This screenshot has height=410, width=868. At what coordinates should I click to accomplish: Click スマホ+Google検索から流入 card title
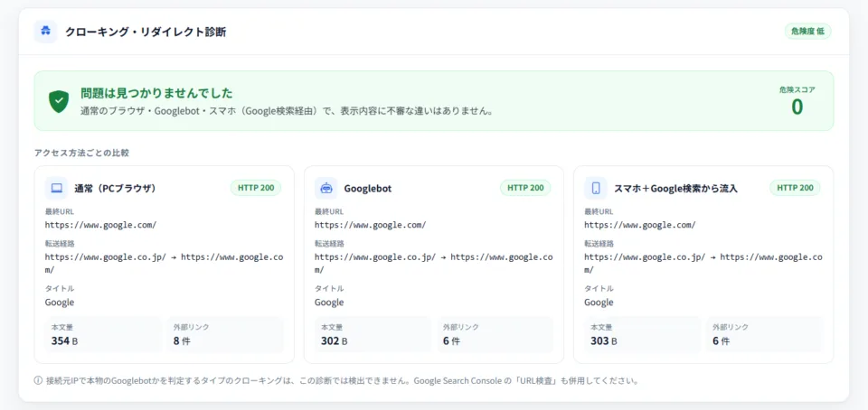pos(676,189)
